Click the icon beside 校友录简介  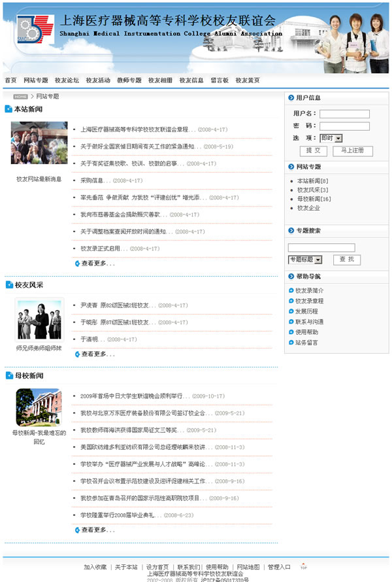coord(291,290)
